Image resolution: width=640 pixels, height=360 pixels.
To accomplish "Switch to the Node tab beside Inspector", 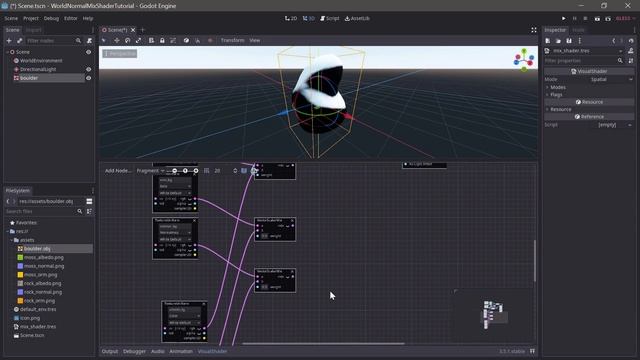I will pos(578,30).
